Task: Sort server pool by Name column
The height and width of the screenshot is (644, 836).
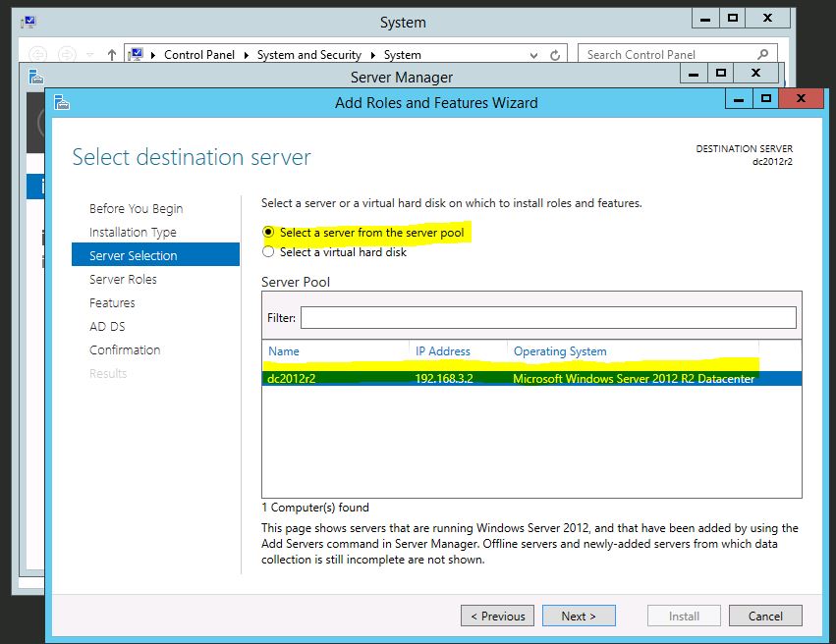Action: tap(284, 351)
